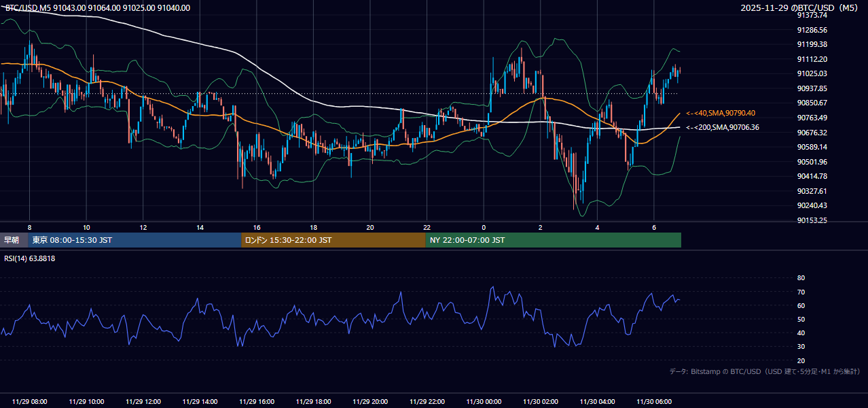The width and height of the screenshot is (868, 408).
Task: Select the 早朝 session block
Action: pyautogui.click(x=14, y=240)
